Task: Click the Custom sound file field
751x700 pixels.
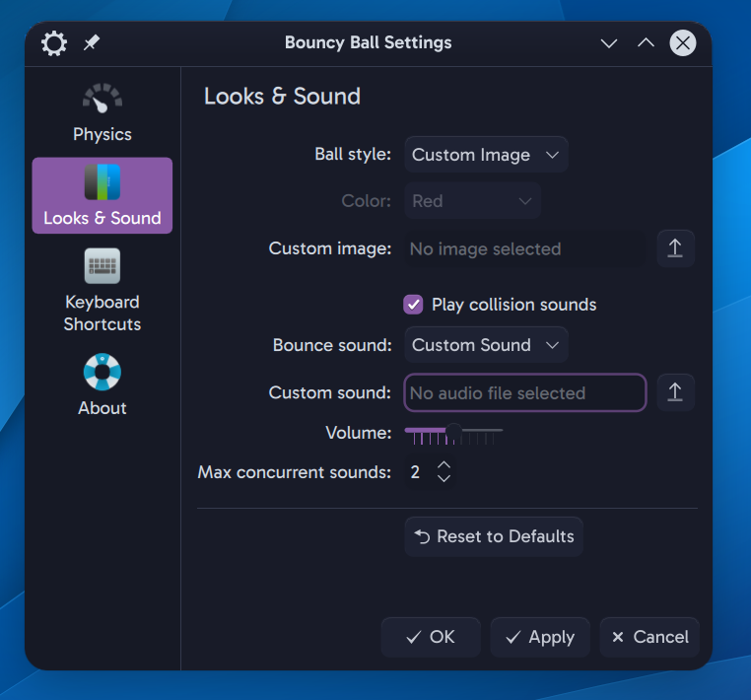Action: coord(524,392)
